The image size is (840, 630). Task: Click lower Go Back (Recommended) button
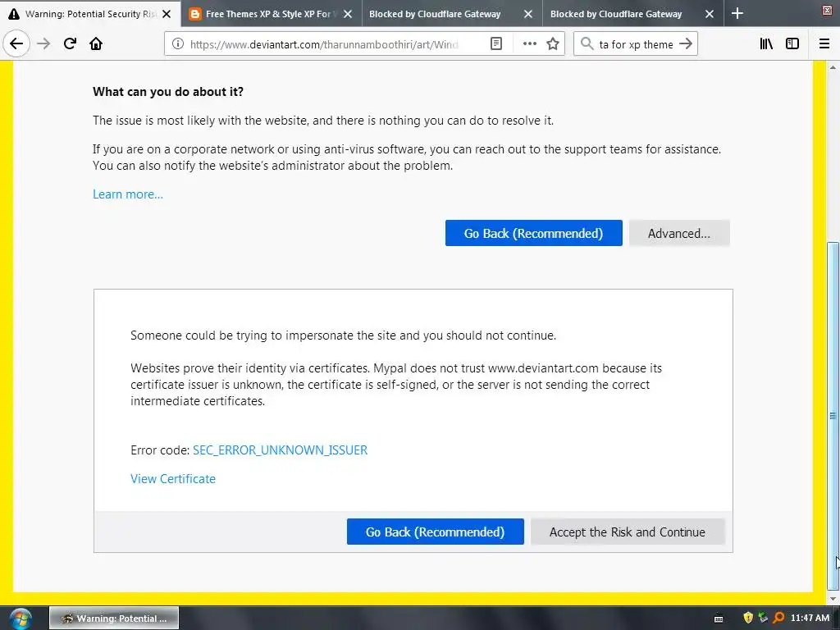point(435,532)
